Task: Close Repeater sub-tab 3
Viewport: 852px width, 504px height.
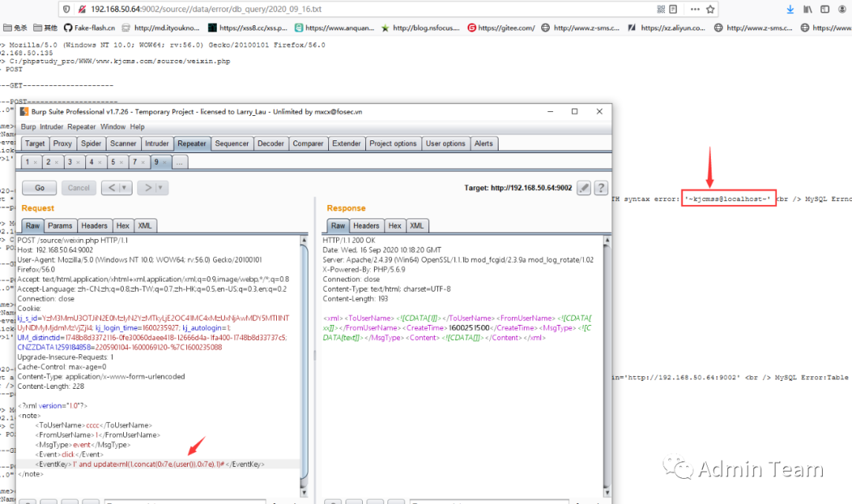Action: point(78,162)
